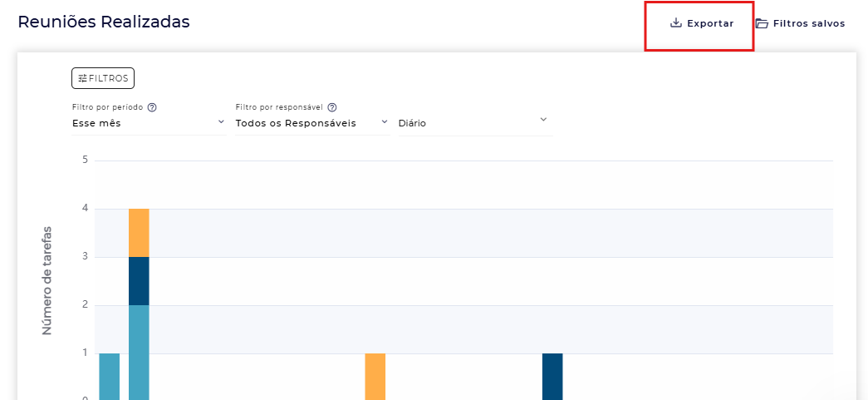Click the first light-blue bar in chart
Screen dimensions: 868x400
pos(110,376)
